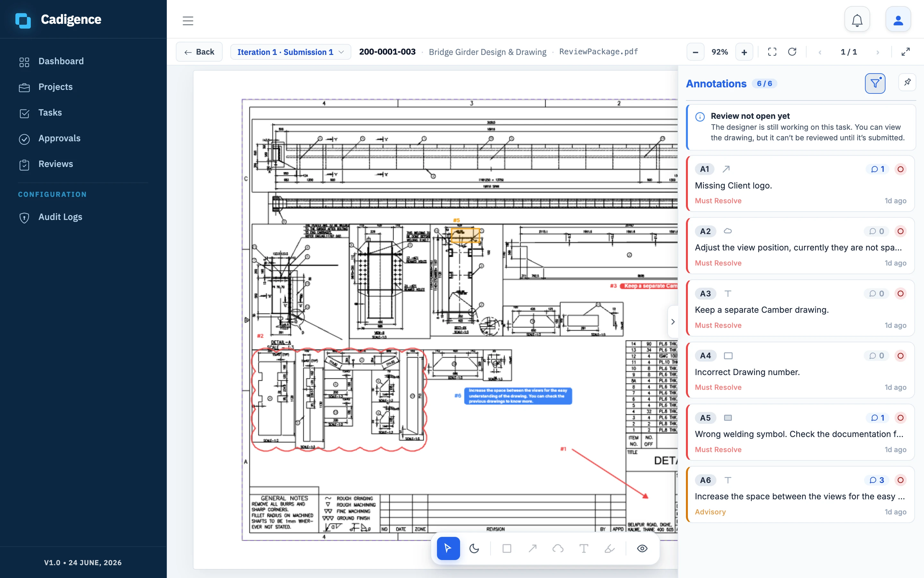Viewport: 924px width, 578px height.
Task: Select the pointer tool
Action: [448, 548]
